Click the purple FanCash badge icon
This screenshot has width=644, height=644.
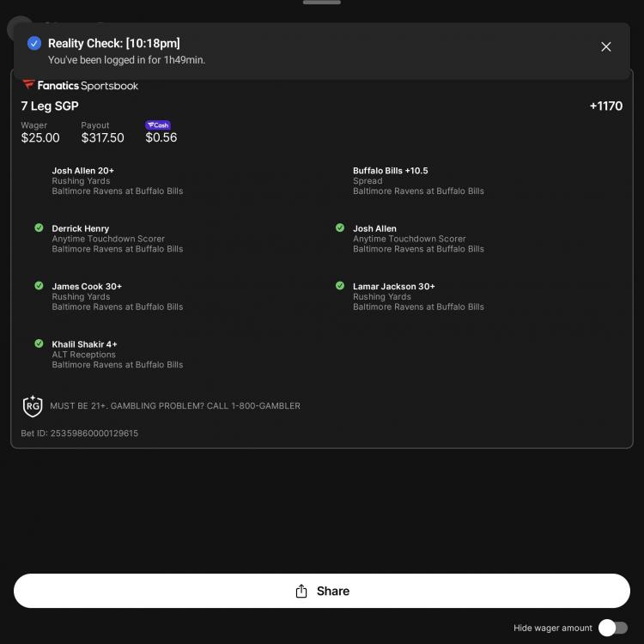[158, 125]
